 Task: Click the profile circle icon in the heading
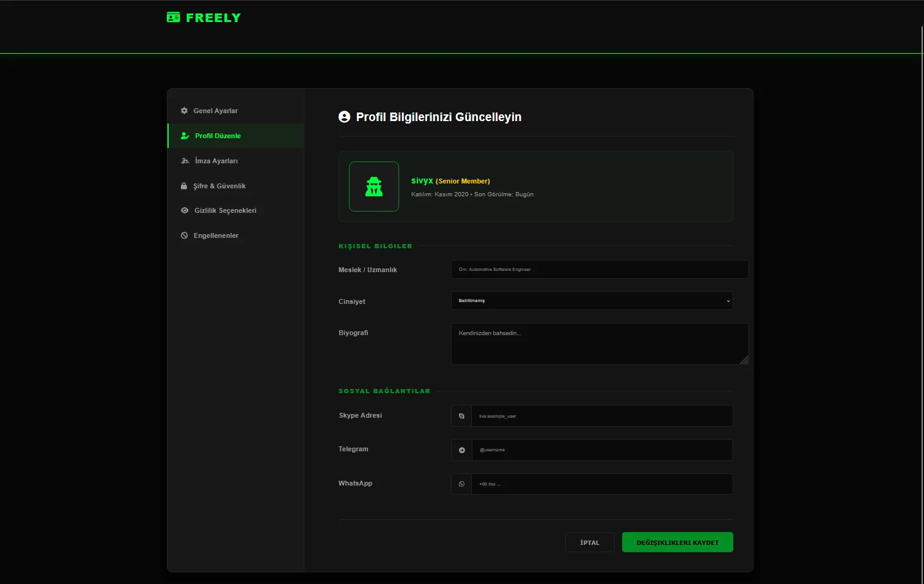click(345, 117)
